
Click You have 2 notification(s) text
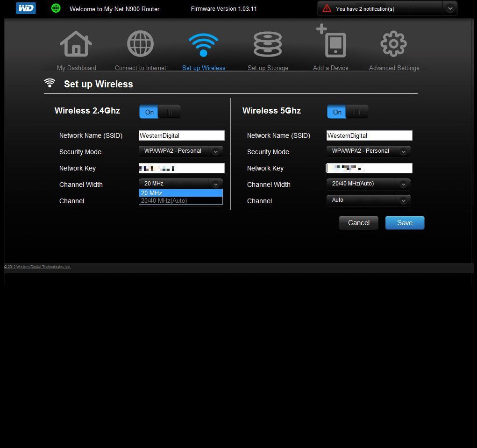click(x=365, y=9)
